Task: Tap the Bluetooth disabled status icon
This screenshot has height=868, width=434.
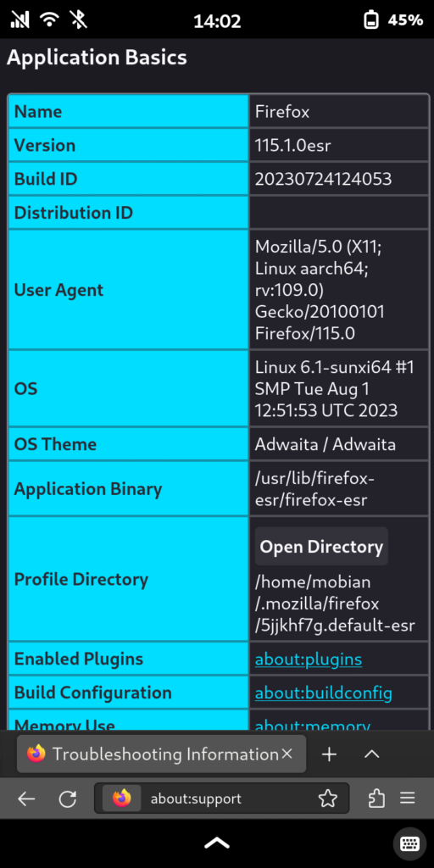Action: tap(79, 20)
